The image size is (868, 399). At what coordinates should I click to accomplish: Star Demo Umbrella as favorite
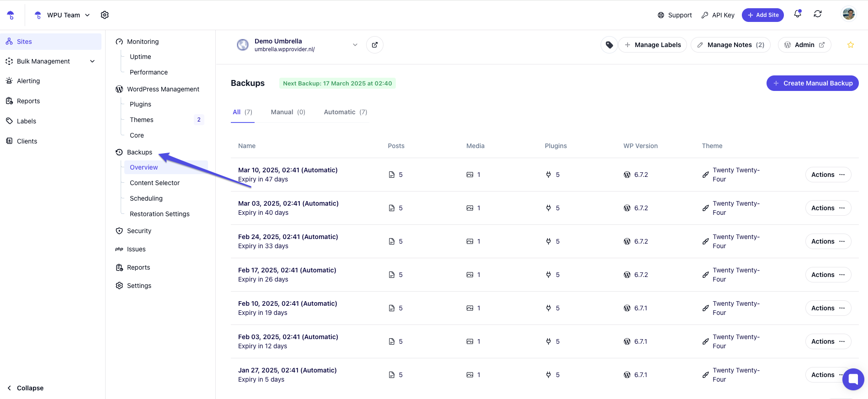851,45
